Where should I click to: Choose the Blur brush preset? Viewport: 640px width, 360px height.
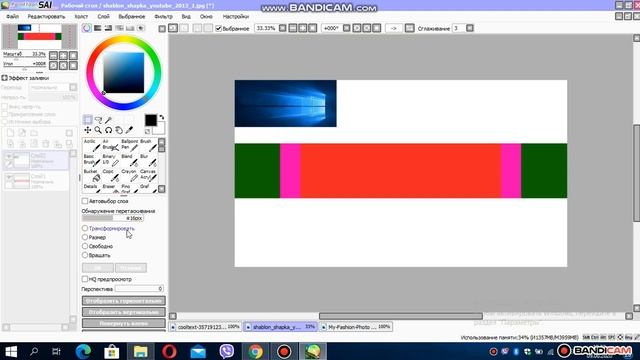[x=148, y=160]
